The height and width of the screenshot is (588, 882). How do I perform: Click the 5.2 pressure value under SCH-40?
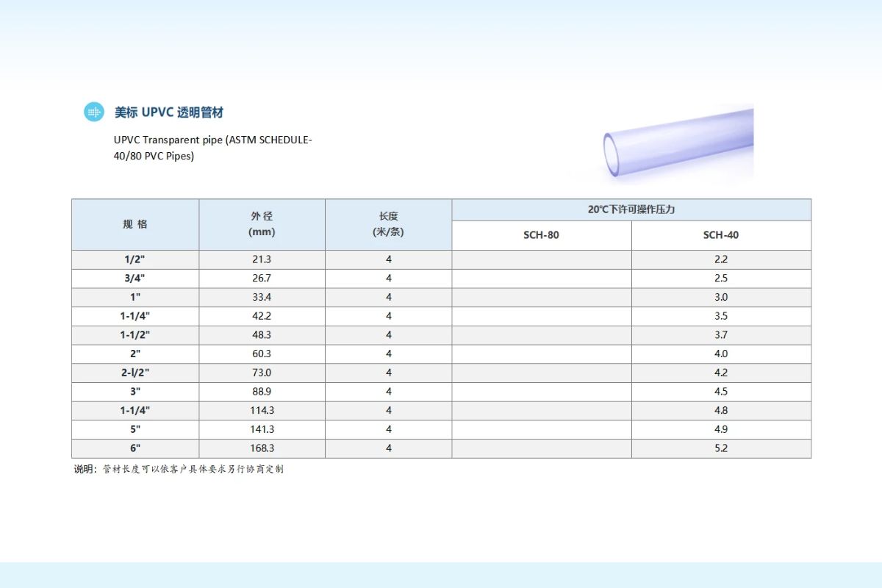coord(721,448)
